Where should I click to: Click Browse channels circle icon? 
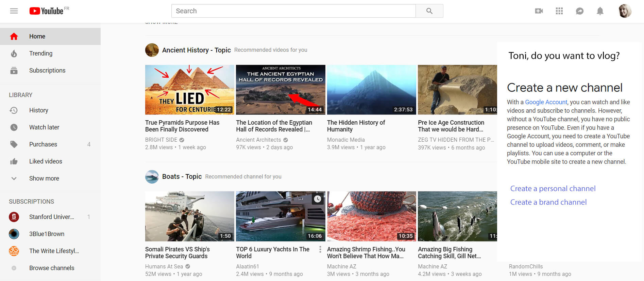[14, 268]
